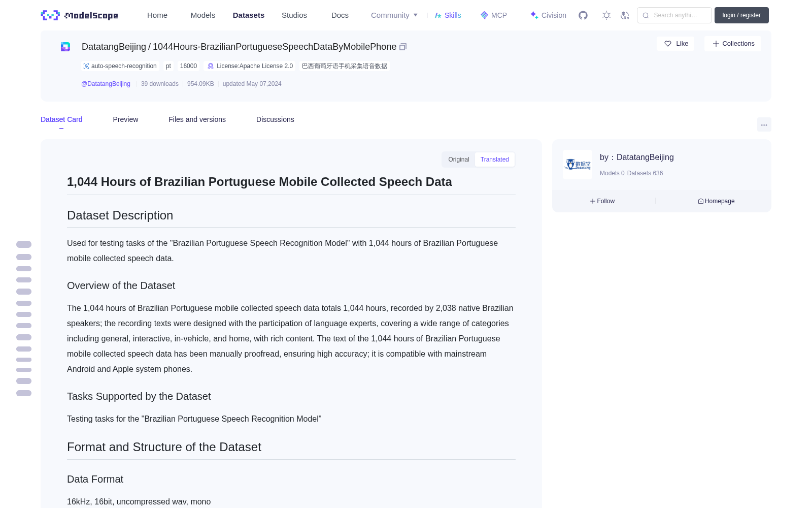The width and height of the screenshot is (812, 508).
Task: Go to the Home page
Action: pos(157,15)
